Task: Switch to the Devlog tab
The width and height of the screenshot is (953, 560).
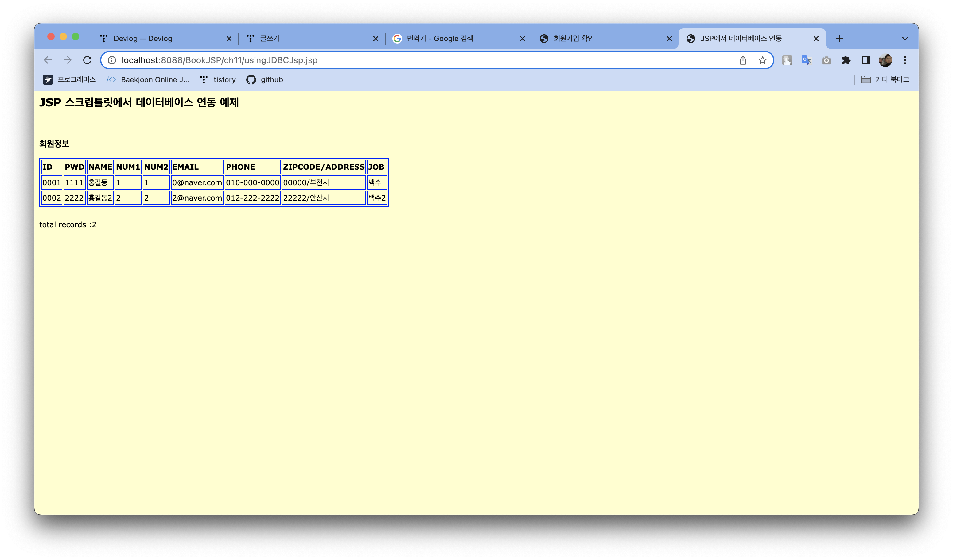Action: tap(159, 39)
